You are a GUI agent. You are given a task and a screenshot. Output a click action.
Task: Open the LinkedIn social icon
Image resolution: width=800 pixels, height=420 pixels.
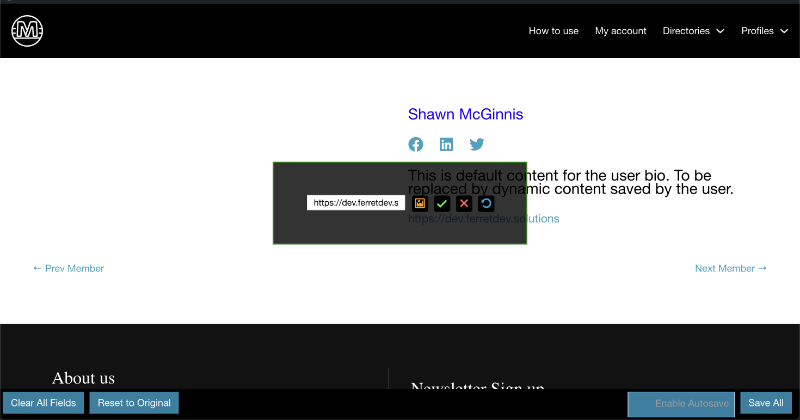tap(446, 145)
